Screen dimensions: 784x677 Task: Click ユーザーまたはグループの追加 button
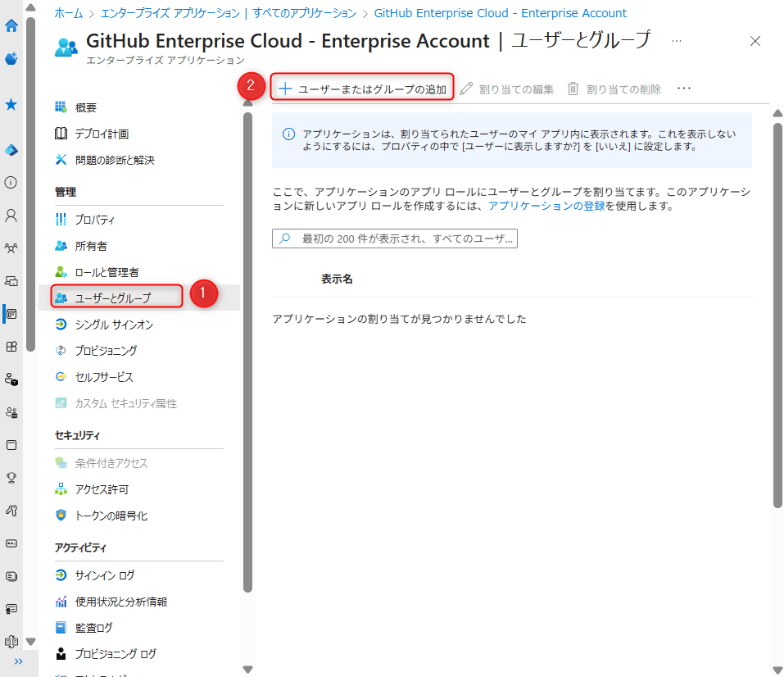click(x=362, y=89)
